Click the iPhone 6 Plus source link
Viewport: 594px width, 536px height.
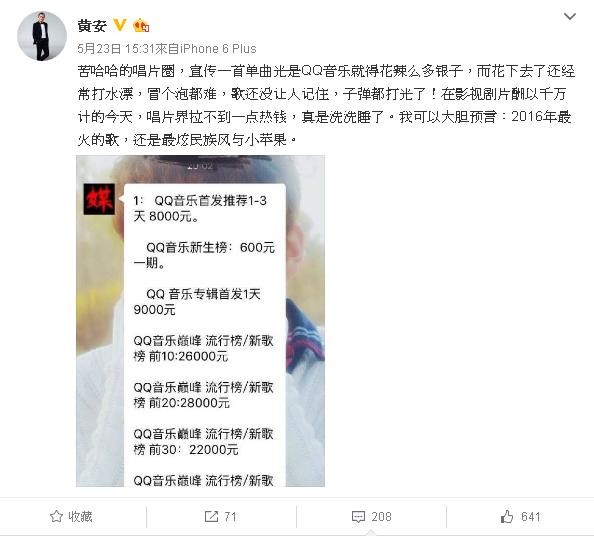click(x=218, y=49)
